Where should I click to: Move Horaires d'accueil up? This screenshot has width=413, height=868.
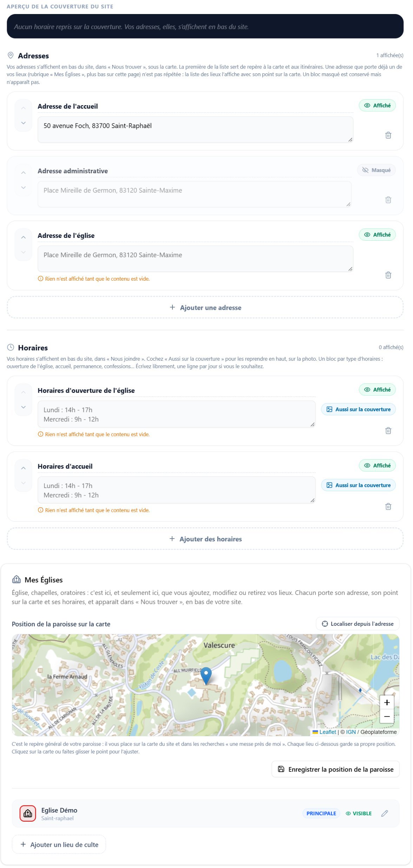(x=24, y=469)
